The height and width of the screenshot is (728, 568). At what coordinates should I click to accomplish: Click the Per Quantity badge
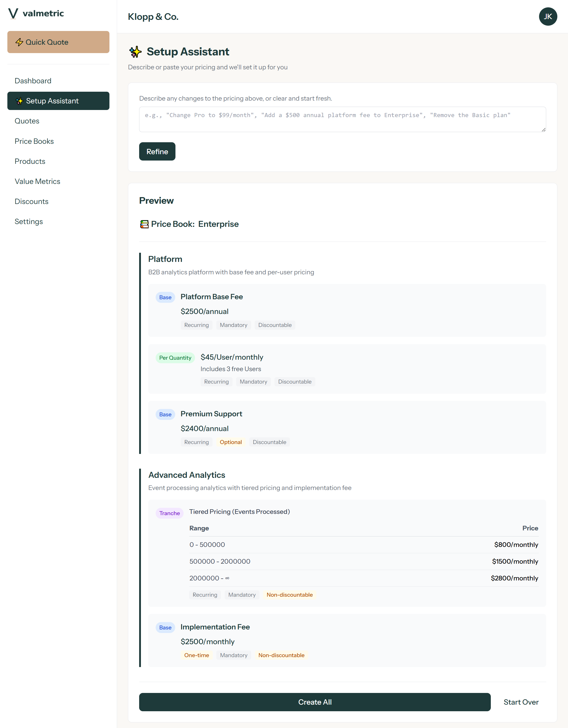[175, 357]
